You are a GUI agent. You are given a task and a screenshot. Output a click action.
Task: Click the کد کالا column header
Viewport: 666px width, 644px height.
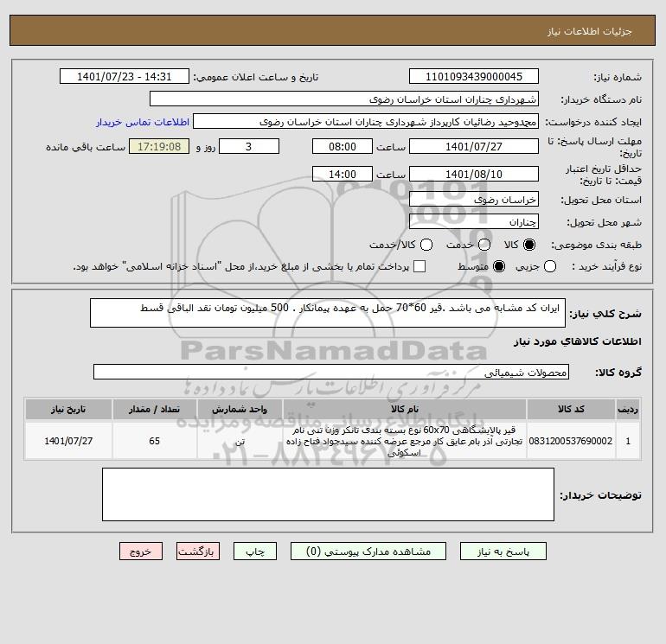[571, 409]
